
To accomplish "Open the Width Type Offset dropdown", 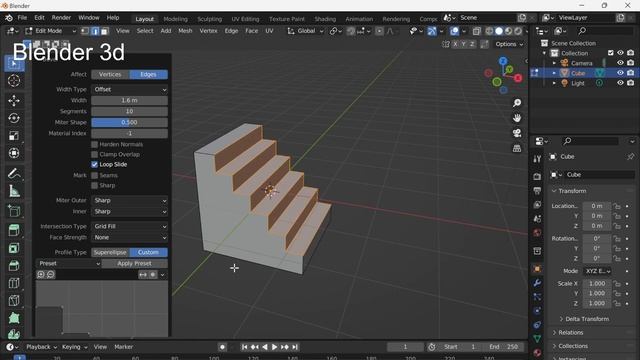I will (129, 89).
